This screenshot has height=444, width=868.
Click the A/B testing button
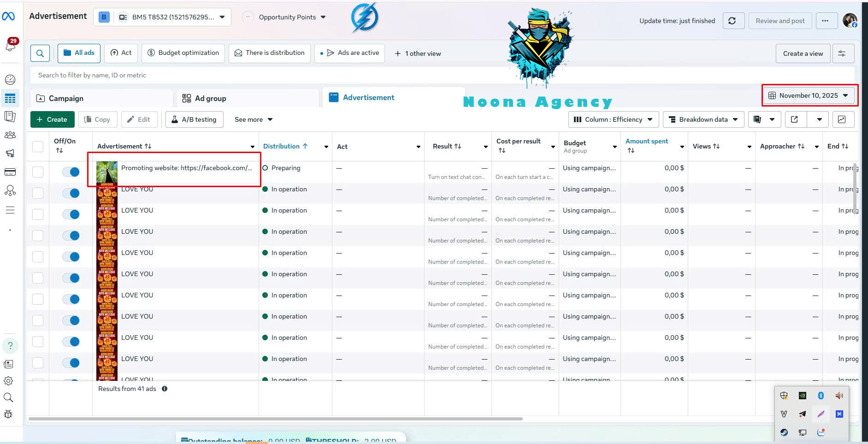click(194, 119)
